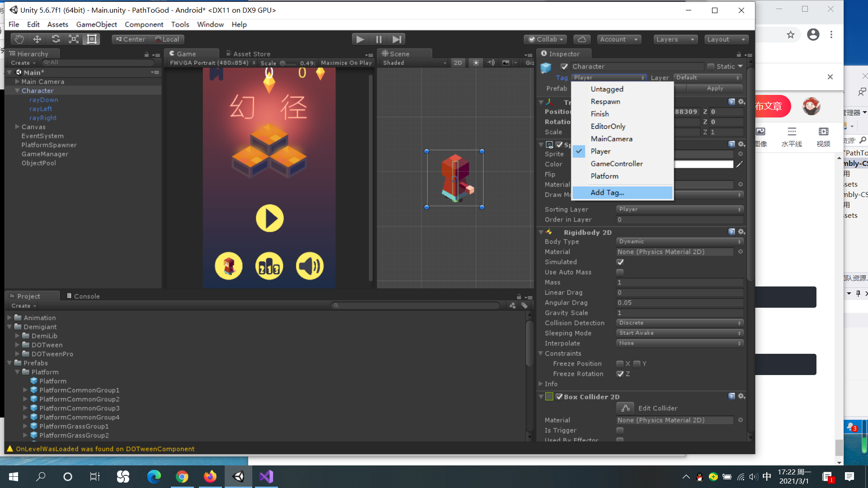Screen dimensions: 868x488
Task: Toggle scene lighting sun icon
Action: (x=476, y=63)
